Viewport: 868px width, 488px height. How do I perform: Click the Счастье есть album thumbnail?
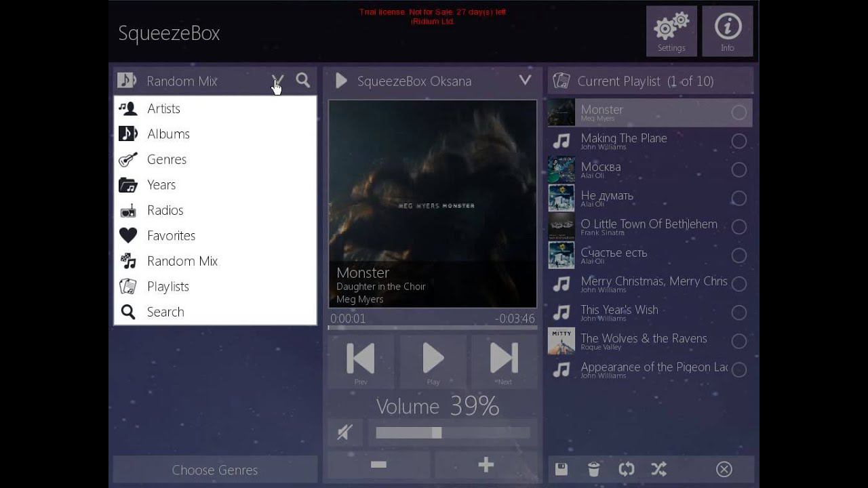(561, 256)
